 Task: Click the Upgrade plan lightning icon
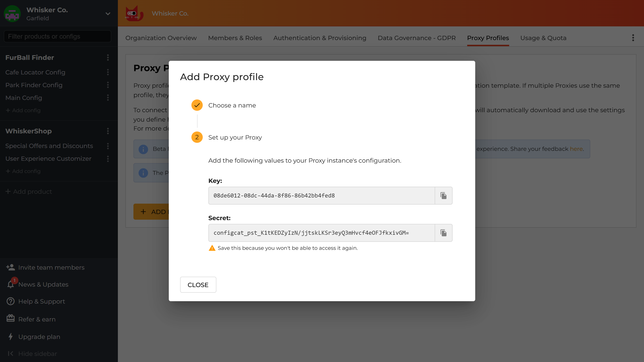10,337
